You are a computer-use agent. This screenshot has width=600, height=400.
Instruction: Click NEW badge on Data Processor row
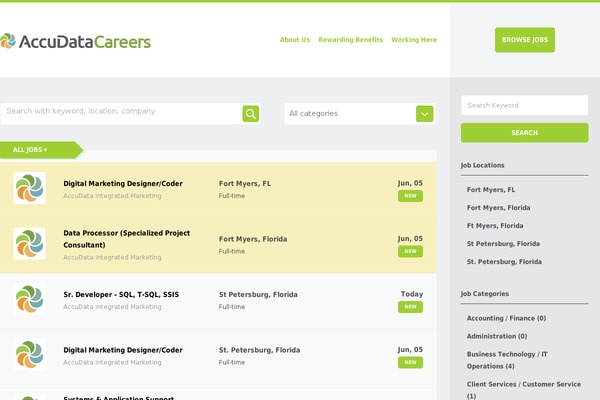[410, 251]
